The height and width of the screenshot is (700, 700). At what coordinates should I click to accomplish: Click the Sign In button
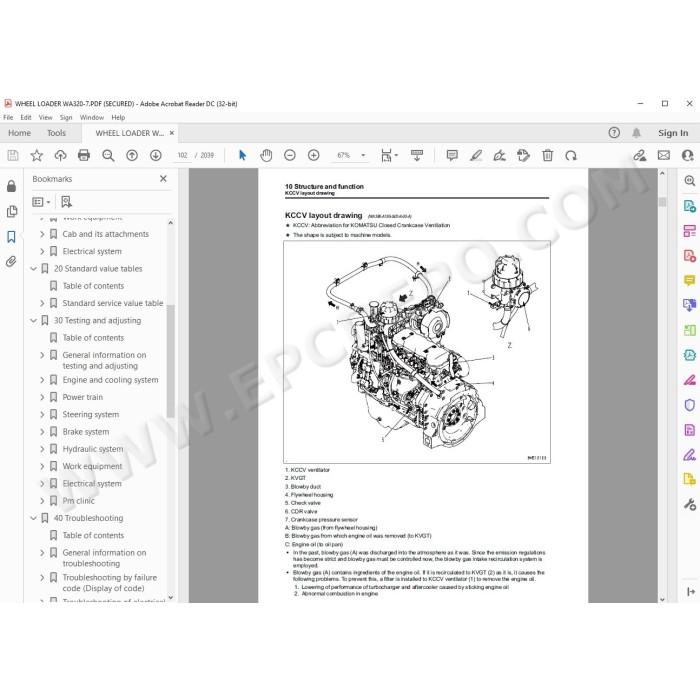(673, 133)
